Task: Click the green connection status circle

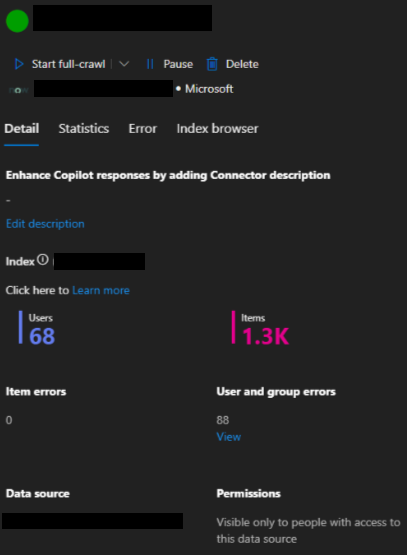Action: (x=17, y=21)
